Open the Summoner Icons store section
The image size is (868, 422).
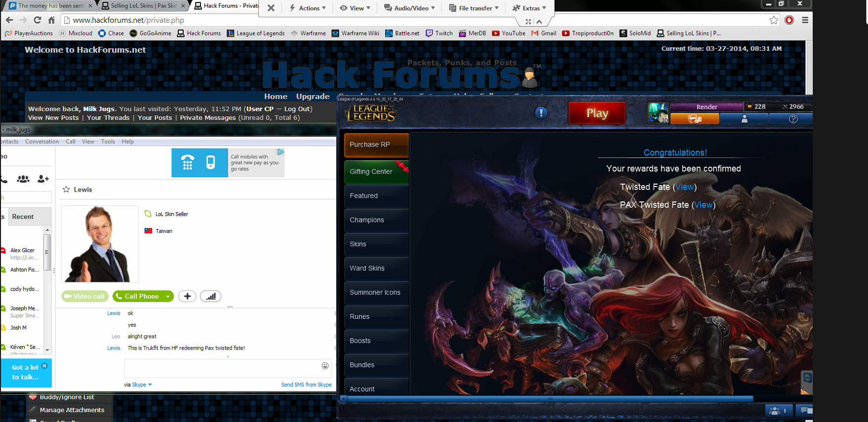[x=376, y=293]
